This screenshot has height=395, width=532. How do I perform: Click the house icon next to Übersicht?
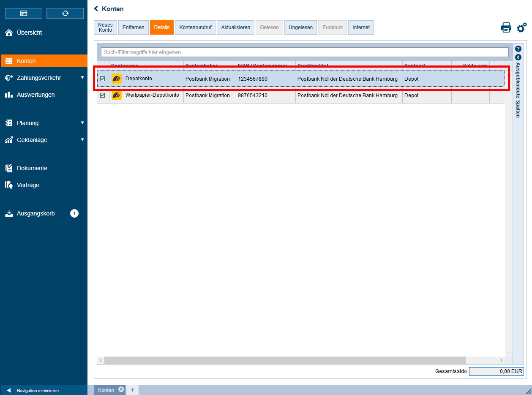click(x=9, y=33)
